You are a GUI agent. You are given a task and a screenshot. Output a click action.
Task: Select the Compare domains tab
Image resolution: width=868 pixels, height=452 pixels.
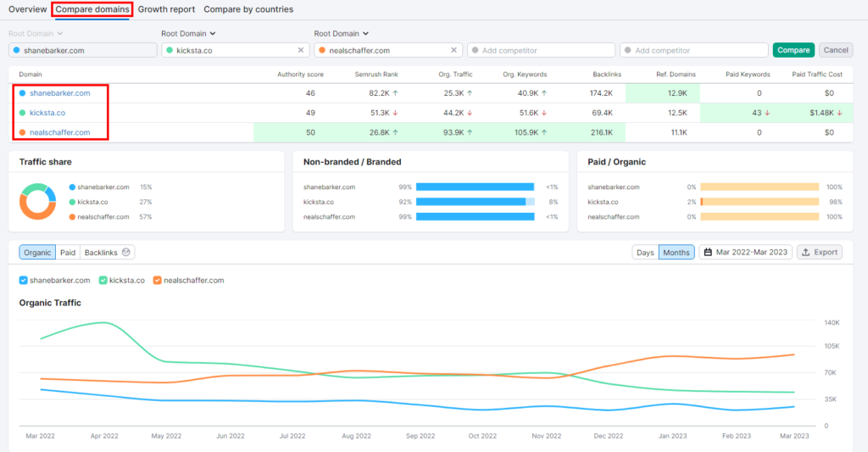pyautogui.click(x=92, y=9)
